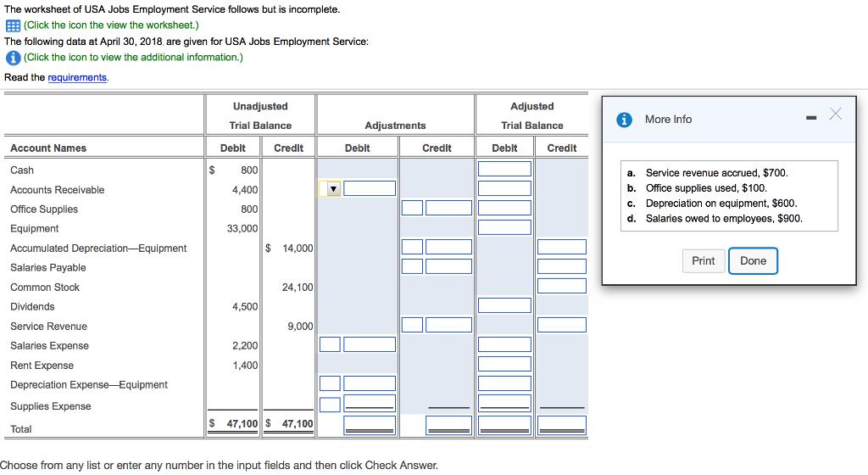Click Service Revenue adjusted credit field
This screenshot has width=868, height=475.
pos(561,325)
